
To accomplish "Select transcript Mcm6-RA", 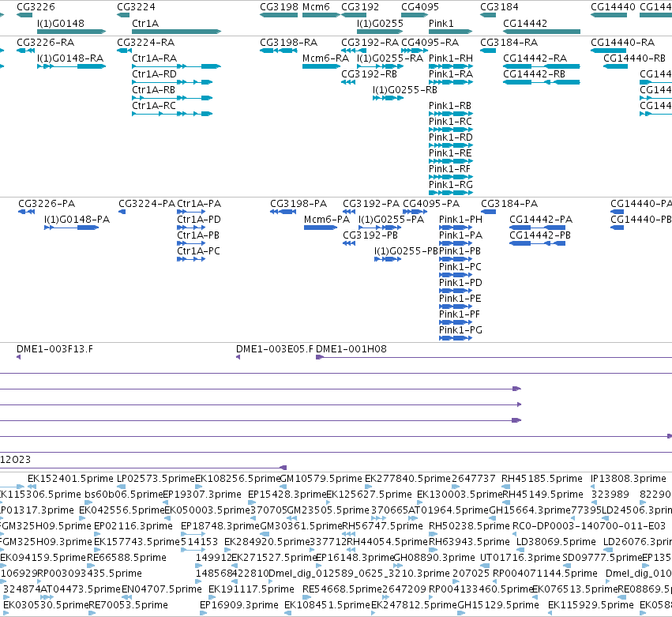I will pos(321,66).
